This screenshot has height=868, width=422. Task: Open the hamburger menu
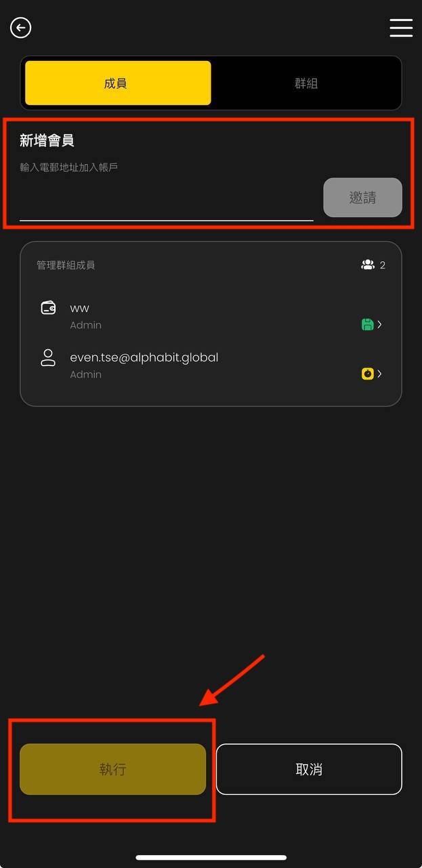401,28
